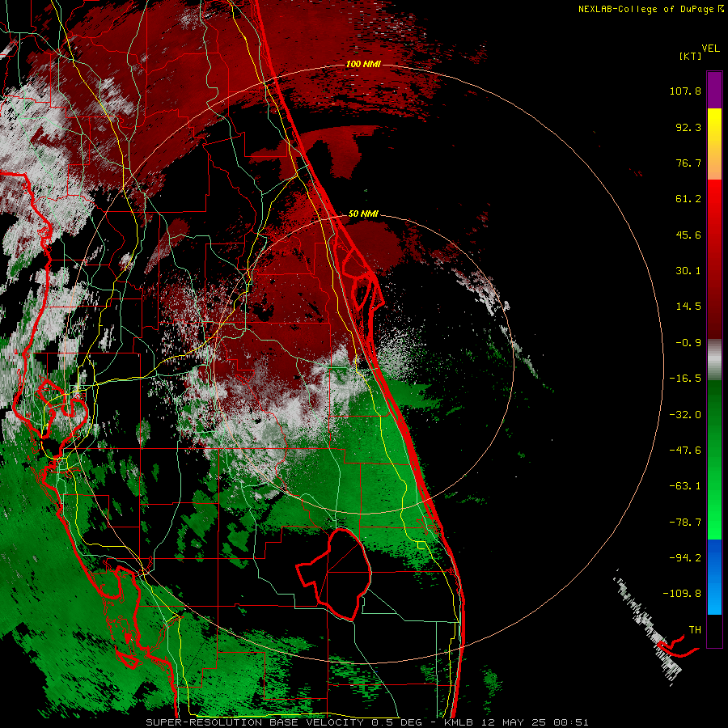Select the -47.6 legend value
Viewport: 728px width, 728px height.
click(x=685, y=451)
